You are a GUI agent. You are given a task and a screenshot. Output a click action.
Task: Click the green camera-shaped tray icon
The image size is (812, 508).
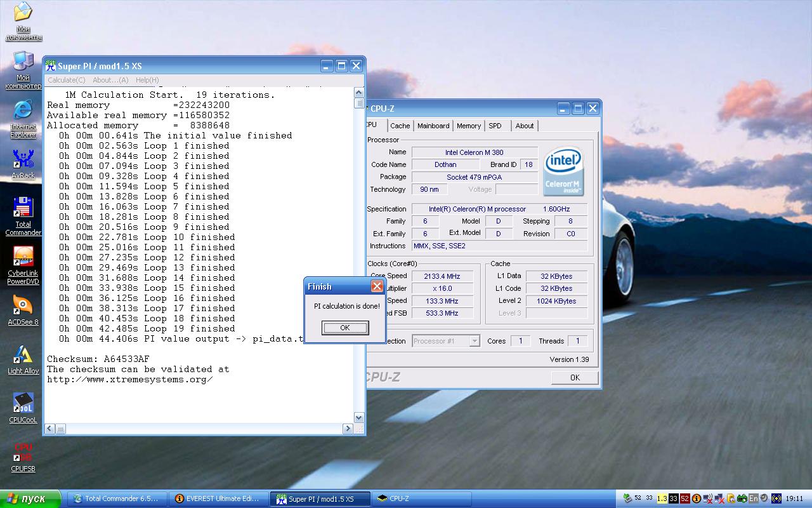[x=742, y=498]
